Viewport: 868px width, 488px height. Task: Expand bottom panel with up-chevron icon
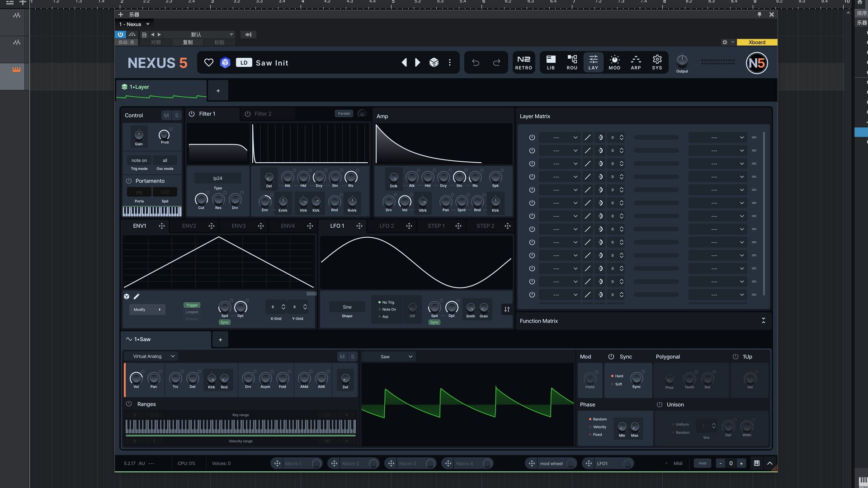tap(769, 464)
